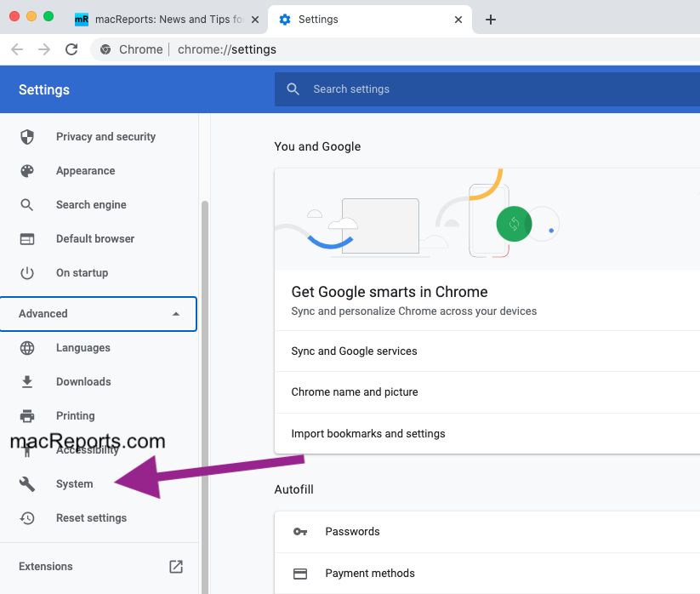Open Downloads settings
Viewport: 700px width, 594px height.
pos(100,382)
